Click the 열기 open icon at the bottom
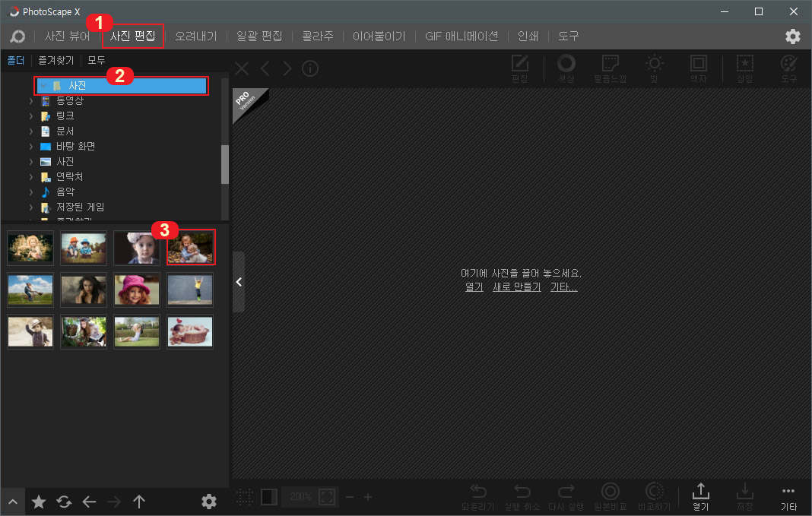Screen dimensions: 812x516 (x=701, y=497)
